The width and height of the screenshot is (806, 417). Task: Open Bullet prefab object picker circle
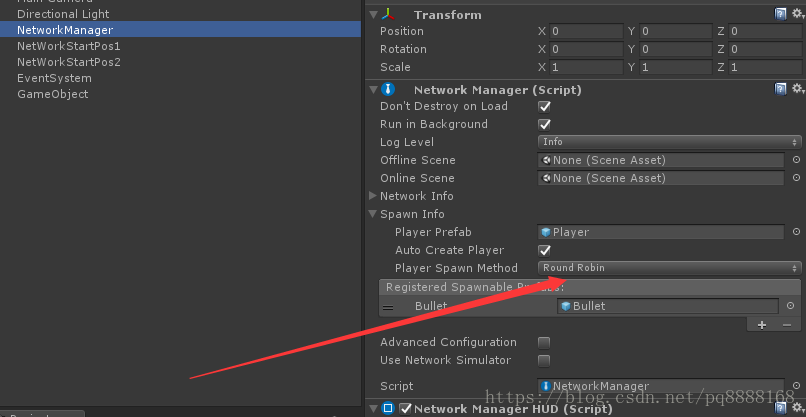pos(791,306)
